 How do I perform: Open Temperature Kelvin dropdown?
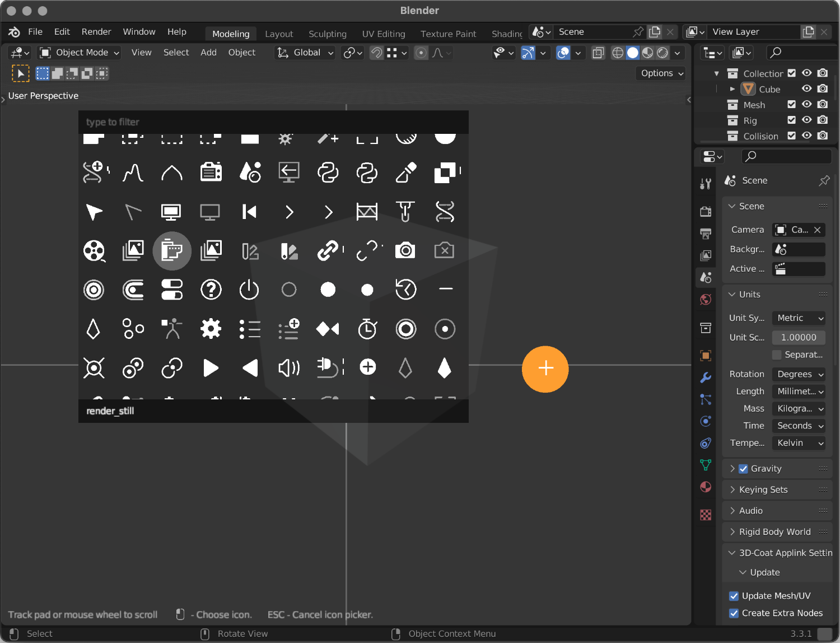[799, 443]
